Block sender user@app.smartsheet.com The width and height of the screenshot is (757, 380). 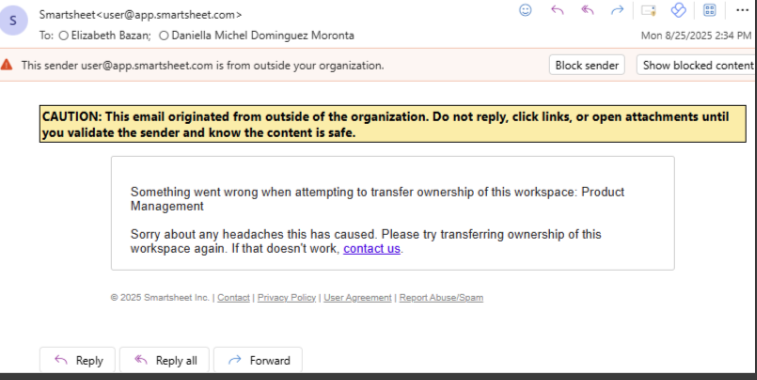[x=587, y=65]
